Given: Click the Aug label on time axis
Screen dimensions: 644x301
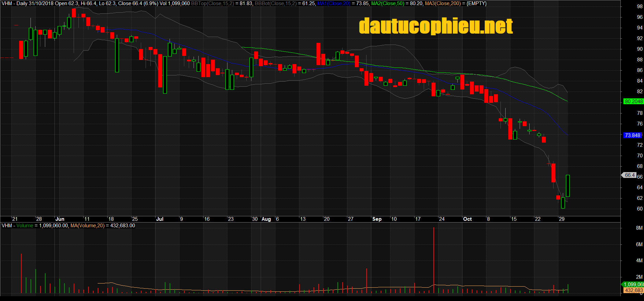Looking at the screenshot, I should click(x=266, y=219).
